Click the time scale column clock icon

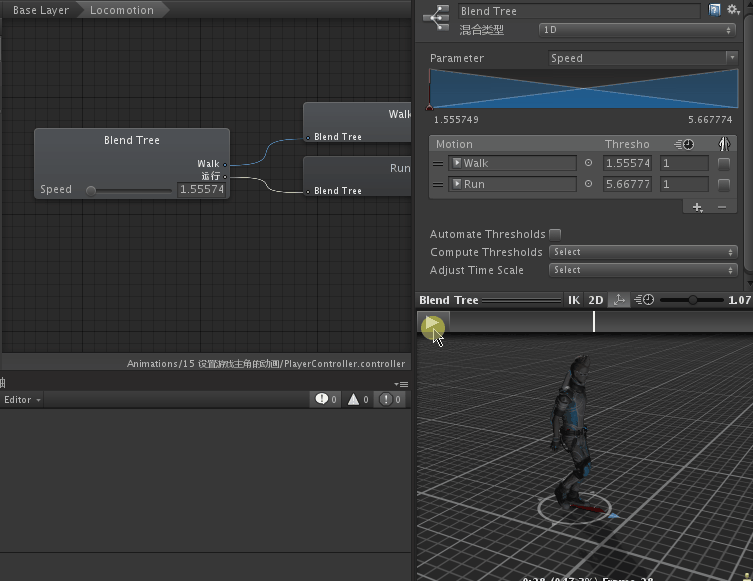click(684, 144)
